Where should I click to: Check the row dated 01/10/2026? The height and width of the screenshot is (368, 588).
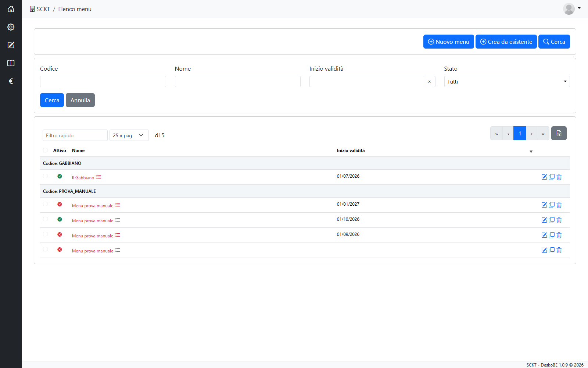coord(45,219)
